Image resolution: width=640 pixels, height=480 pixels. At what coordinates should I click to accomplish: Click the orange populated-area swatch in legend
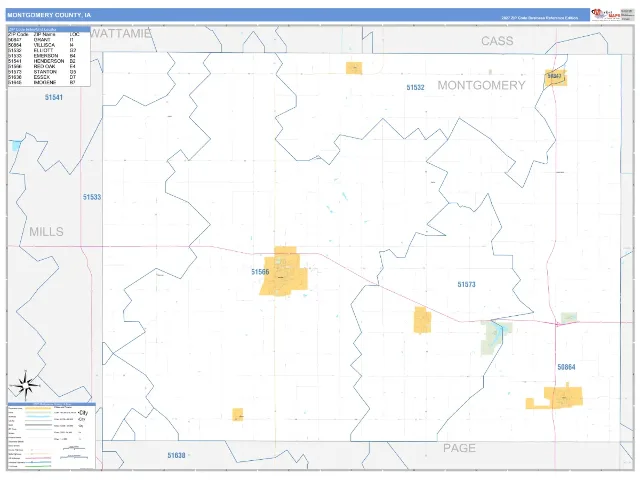click(38, 408)
